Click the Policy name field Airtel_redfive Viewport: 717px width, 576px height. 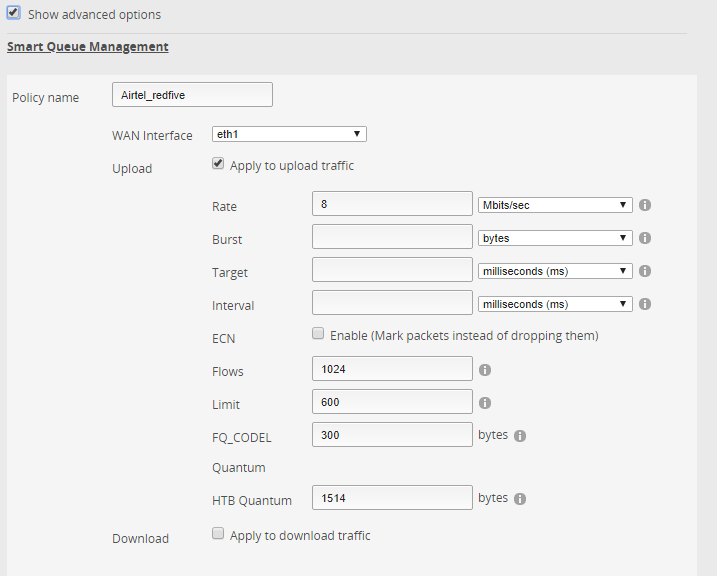tap(192, 94)
